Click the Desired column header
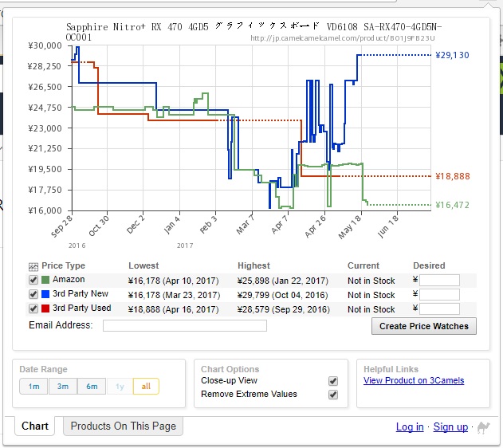 tap(429, 265)
